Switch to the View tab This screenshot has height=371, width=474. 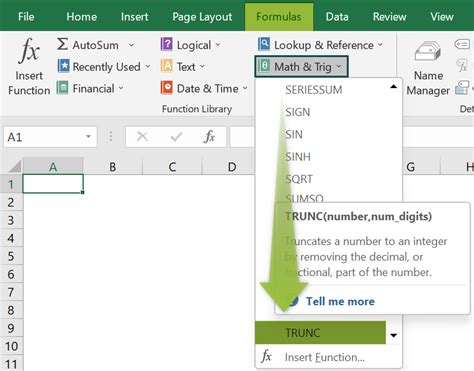click(442, 16)
